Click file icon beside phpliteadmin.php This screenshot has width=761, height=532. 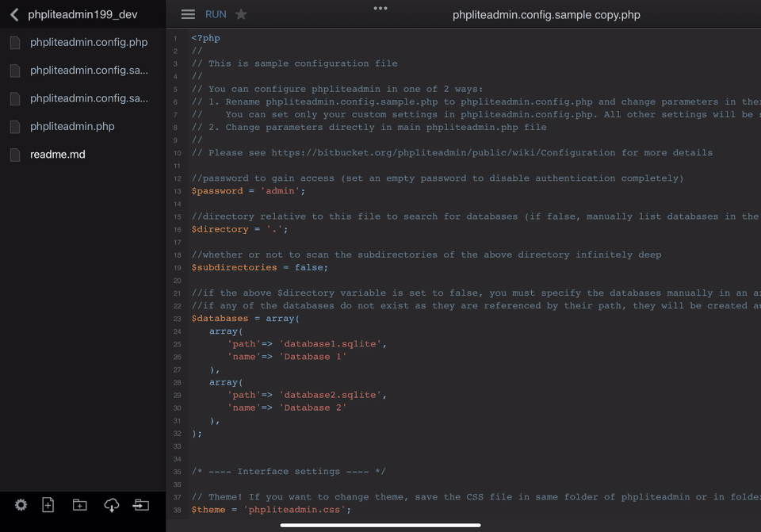pos(15,127)
